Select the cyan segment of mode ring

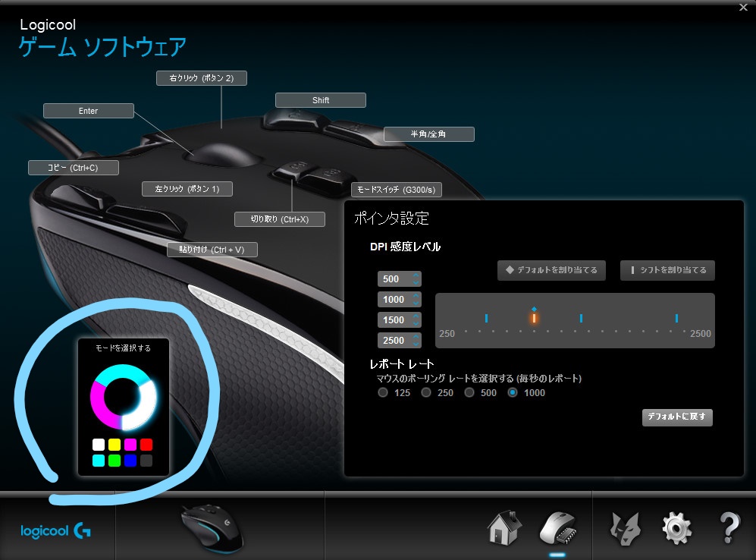tap(123, 372)
